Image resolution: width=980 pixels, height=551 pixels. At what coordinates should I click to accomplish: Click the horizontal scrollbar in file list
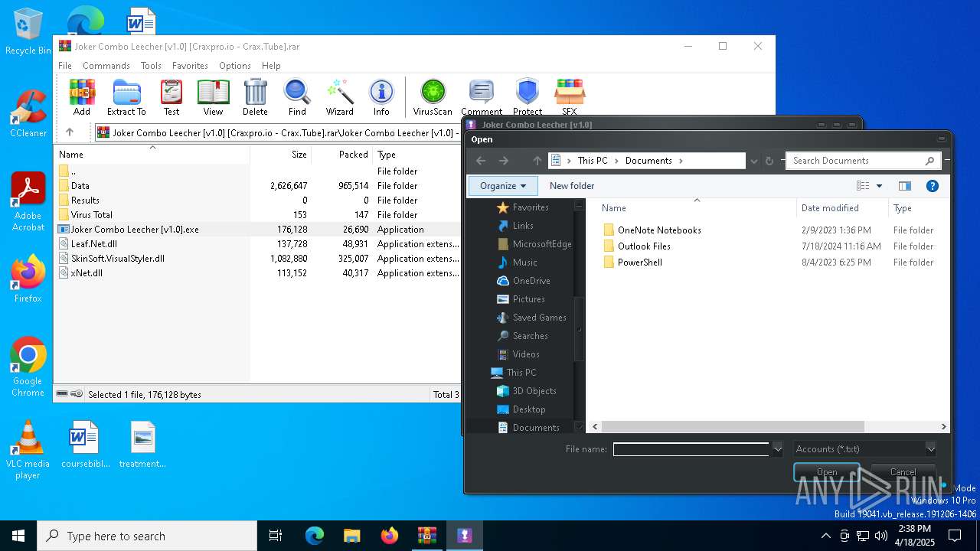click(733, 426)
